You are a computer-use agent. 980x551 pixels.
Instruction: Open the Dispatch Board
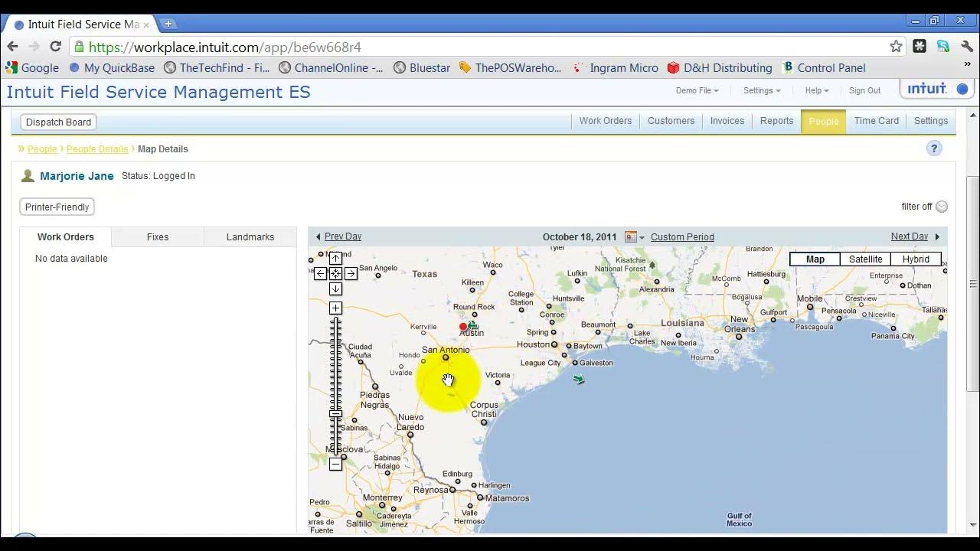[58, 122]
